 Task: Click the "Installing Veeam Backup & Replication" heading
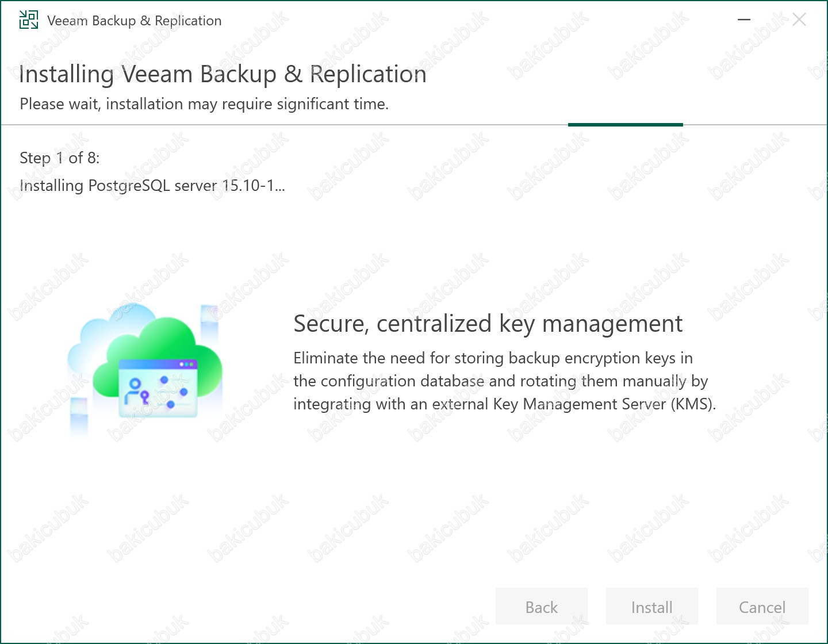click(223, 75)
